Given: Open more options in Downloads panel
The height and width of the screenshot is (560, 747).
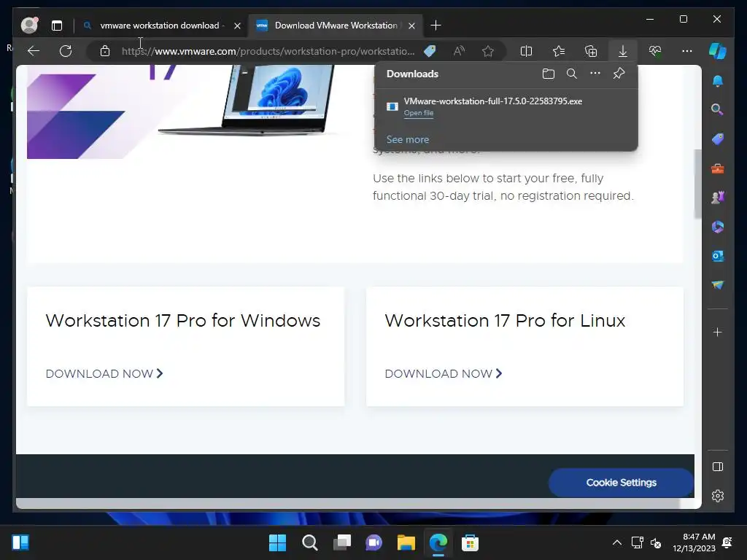Looking at the screenshot, I should pyautogui.click(x=595, y=74).
